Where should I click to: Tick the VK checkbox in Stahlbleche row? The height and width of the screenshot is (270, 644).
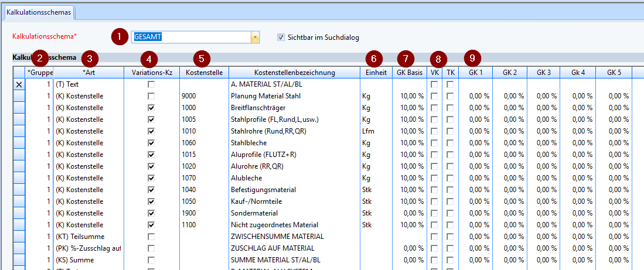434,143
